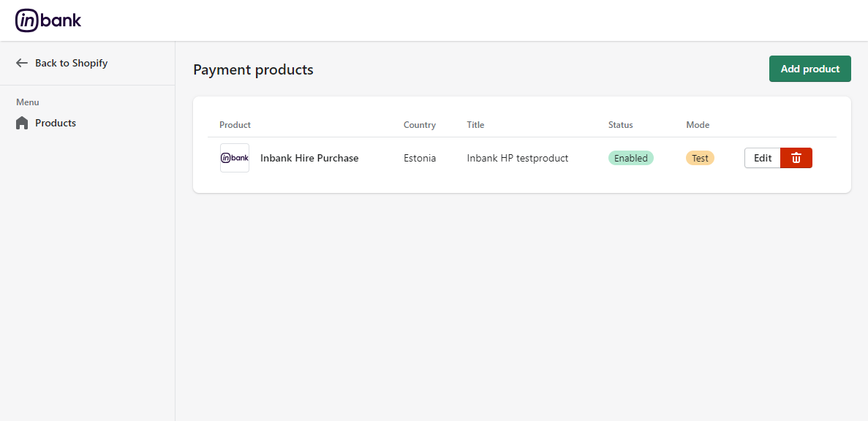Click the Payment products page heading
The image size is (868, 421).
(x=253, y=69)
